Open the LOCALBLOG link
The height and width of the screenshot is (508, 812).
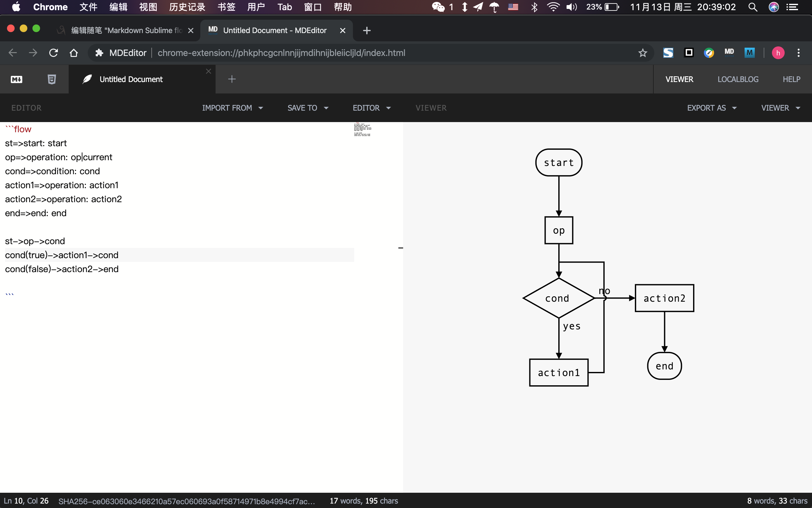pyautogui.click(x=738, y=79)
